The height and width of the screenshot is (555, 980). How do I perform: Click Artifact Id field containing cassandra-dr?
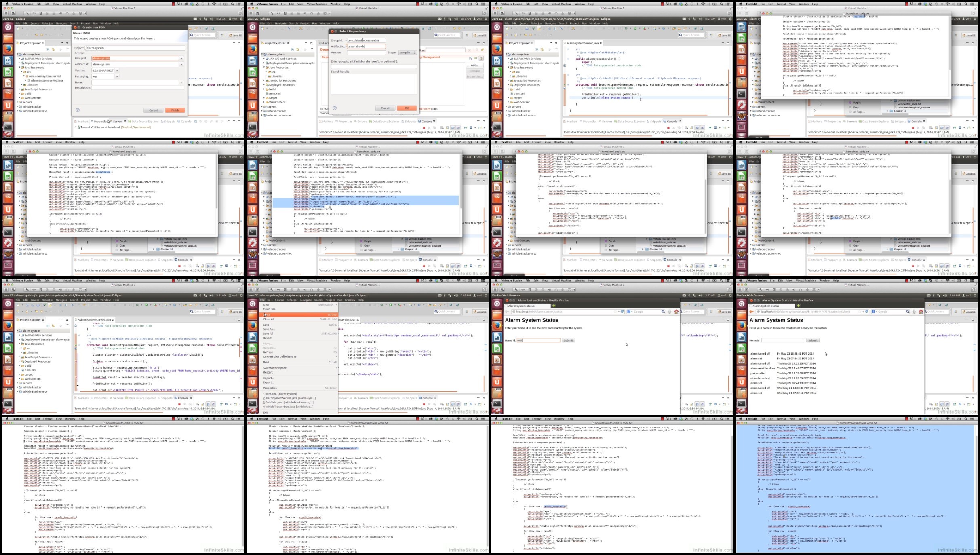point(366,46)
